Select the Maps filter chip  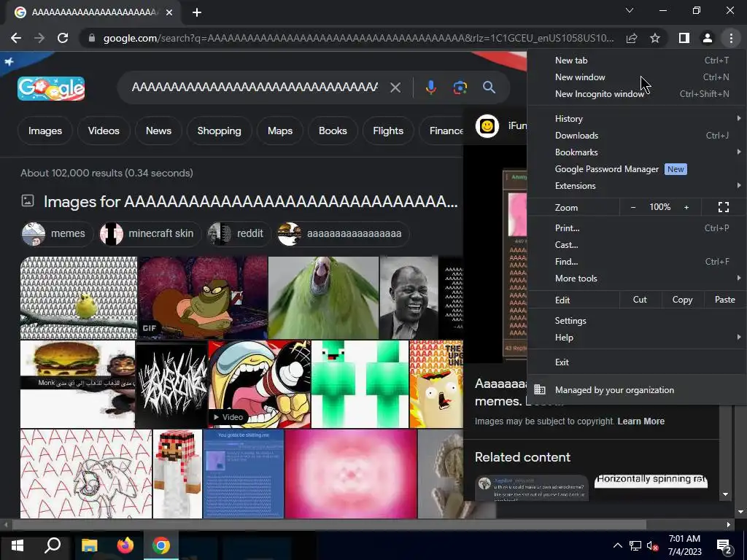pos(280,131)
